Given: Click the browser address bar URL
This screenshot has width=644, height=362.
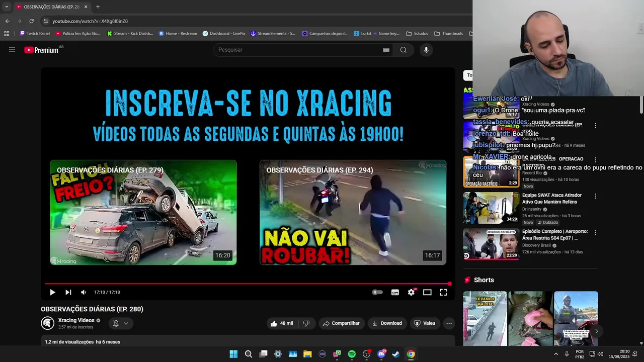Looking at the screenshot, I should coord(90,21).
